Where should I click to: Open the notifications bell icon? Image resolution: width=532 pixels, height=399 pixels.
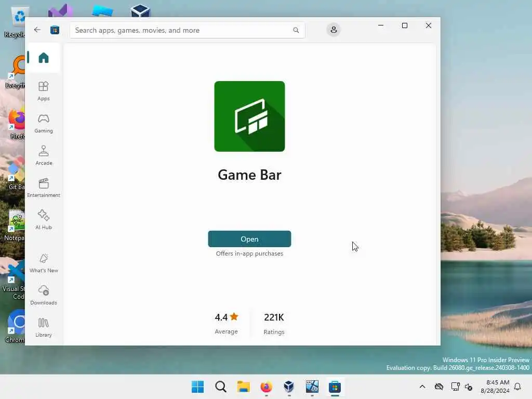pos(517,387)
